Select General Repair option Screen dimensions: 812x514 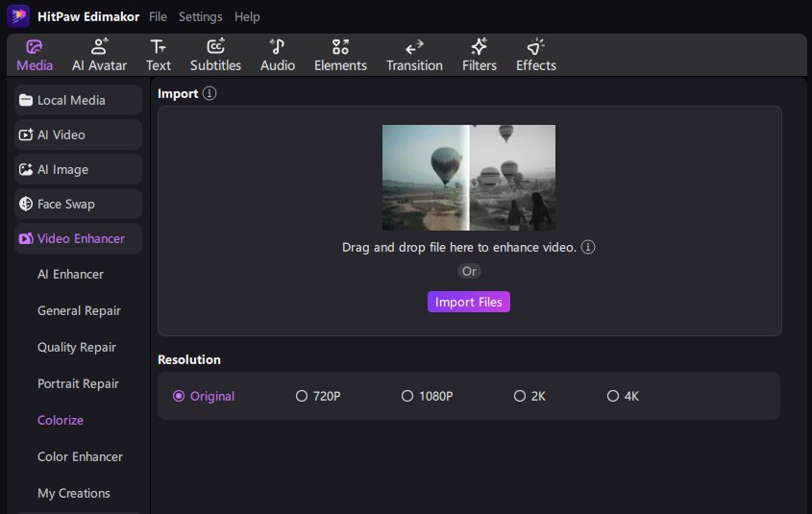click(79, 310)
